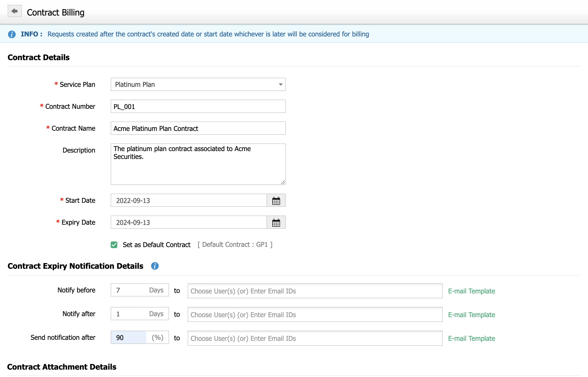Screen dimensions: 588x377
Task: Open the Notify before E-mail Template link
Action: coord(471,291)
